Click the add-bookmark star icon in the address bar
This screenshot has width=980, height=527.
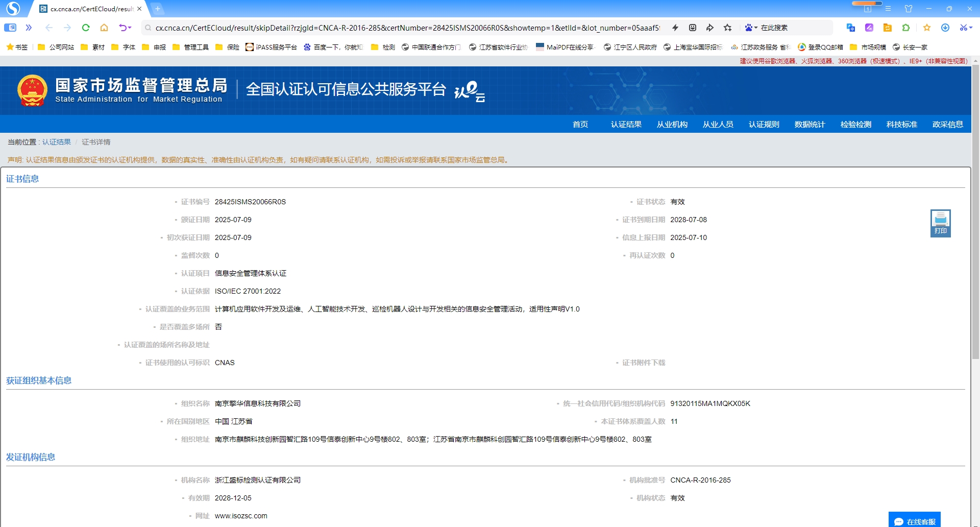point(727,28)
